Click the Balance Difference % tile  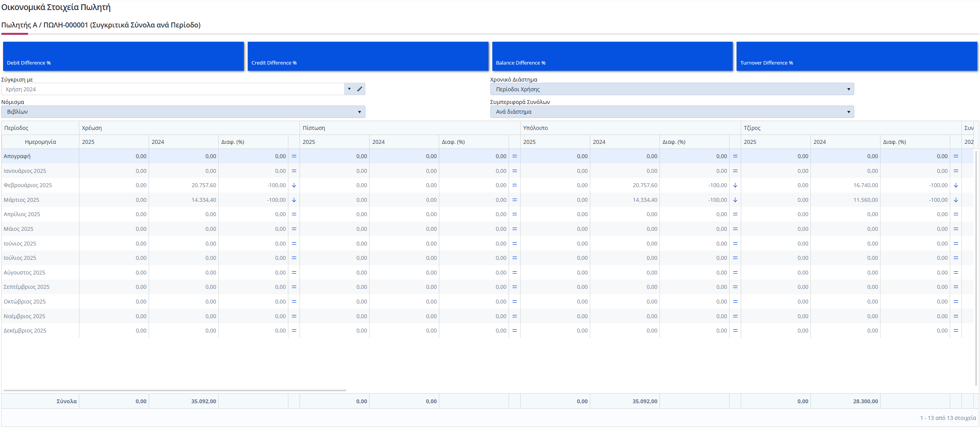click(x=612, y=56)
